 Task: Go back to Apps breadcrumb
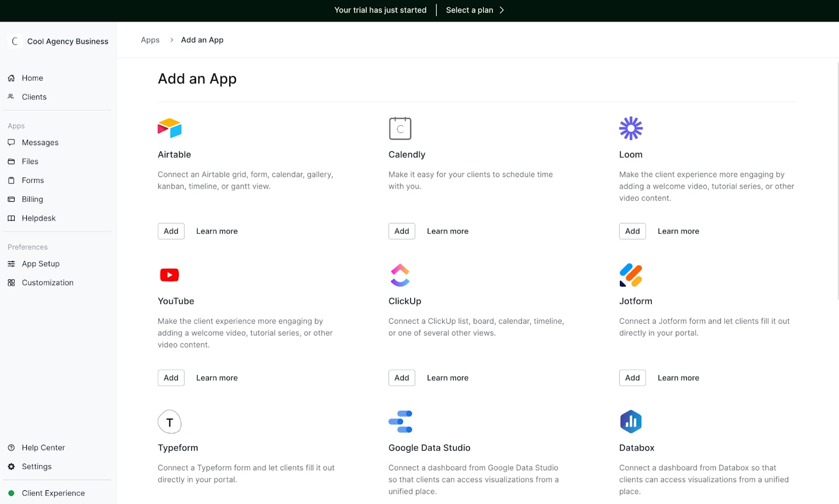[x=150, y=40]
